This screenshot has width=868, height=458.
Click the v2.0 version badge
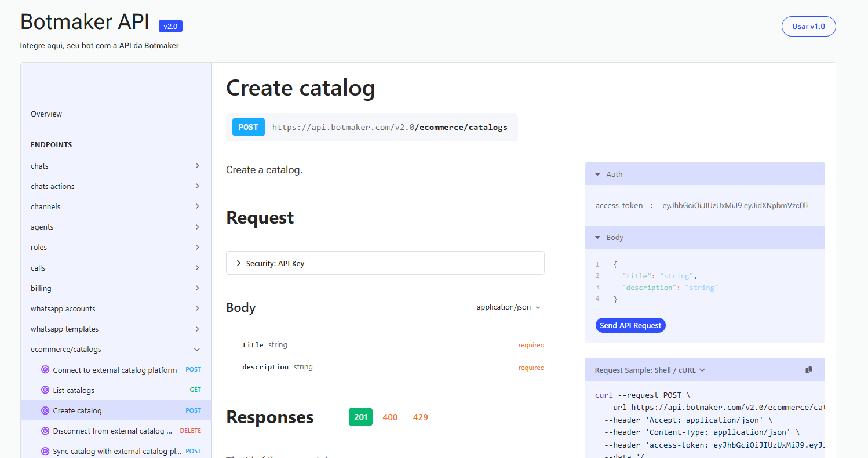point(170,26)
